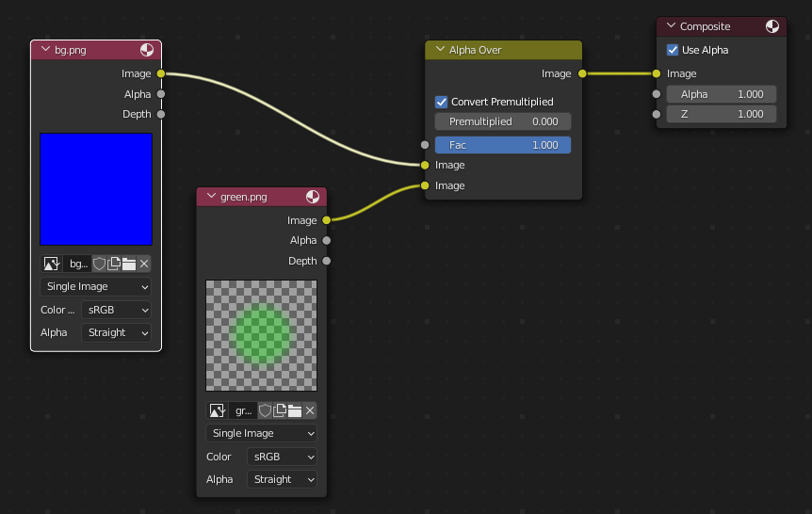The width and height of the screenshot is (812, 514).
Task: Toggle fake user shield on green.png node
Action: 265,410
